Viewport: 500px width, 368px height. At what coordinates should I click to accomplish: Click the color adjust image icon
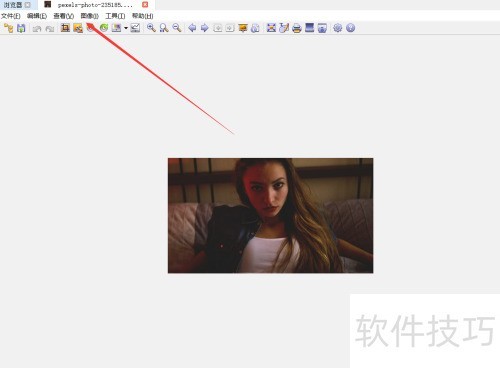(116, 28)
